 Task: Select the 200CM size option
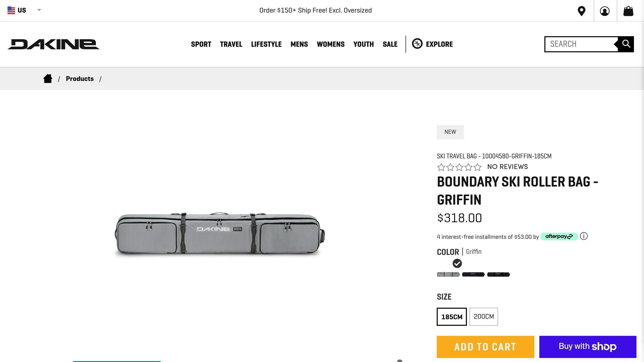click(484, 317)
